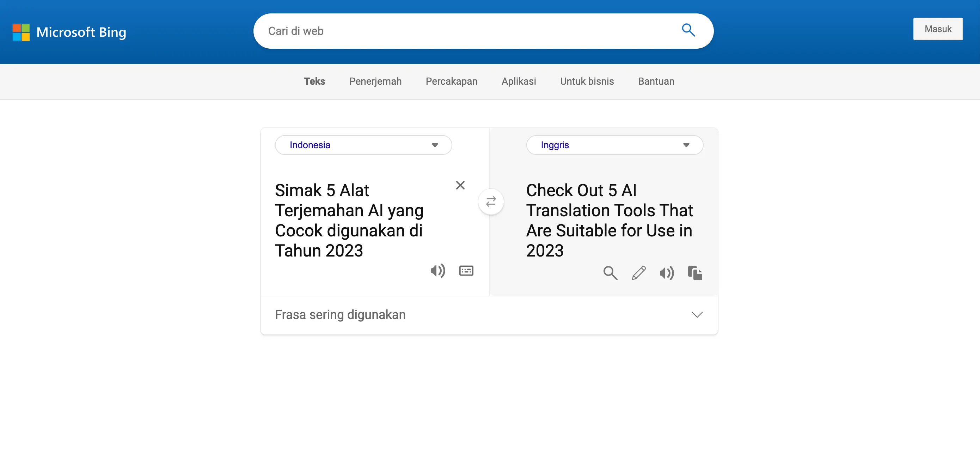Play audio of the English translation

pyautogui.click(x=667, y=273)
